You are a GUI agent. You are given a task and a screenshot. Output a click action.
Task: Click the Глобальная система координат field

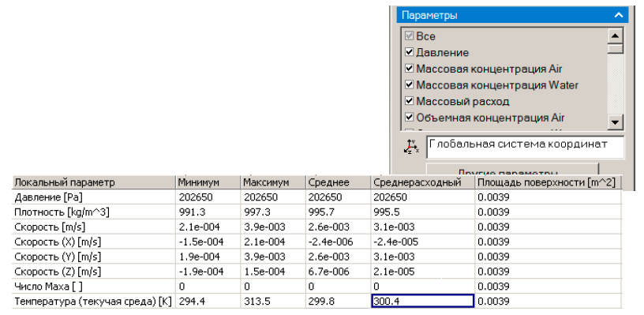pyautogui.click(x=525, y=147)
